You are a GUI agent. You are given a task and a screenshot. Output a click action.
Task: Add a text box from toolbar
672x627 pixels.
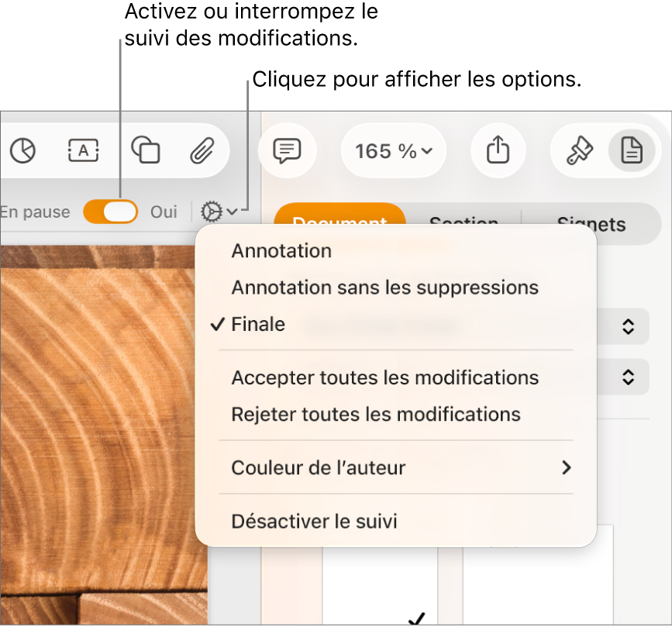(84, 150)
